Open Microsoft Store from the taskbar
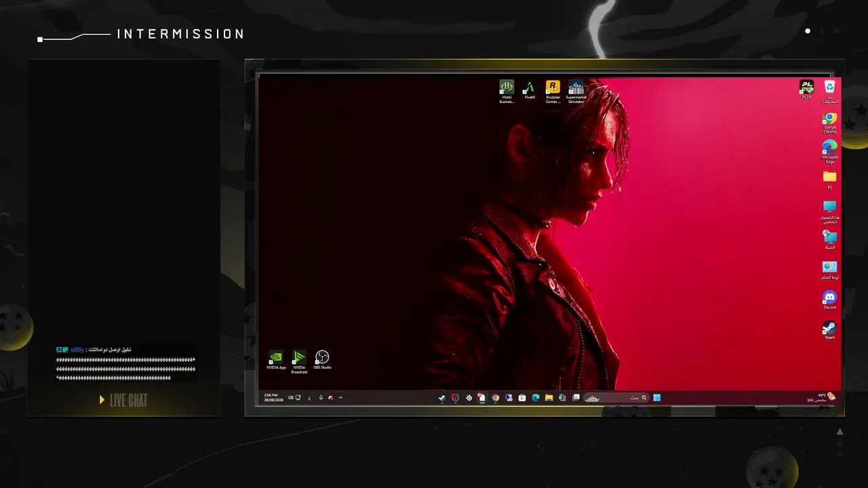This screenshot has width=868, height=488. click(521, 398)
